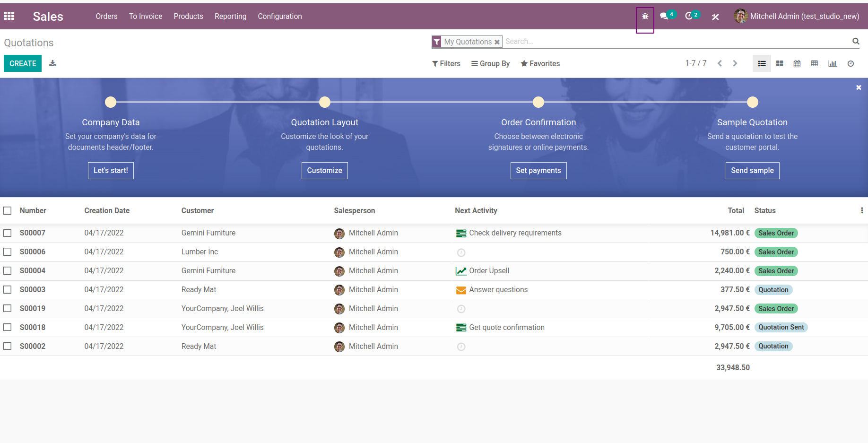Check the S00004 row checkbox
Image resolution: width=868 pixels, height=443 pixels.
(x=8, y=270)
